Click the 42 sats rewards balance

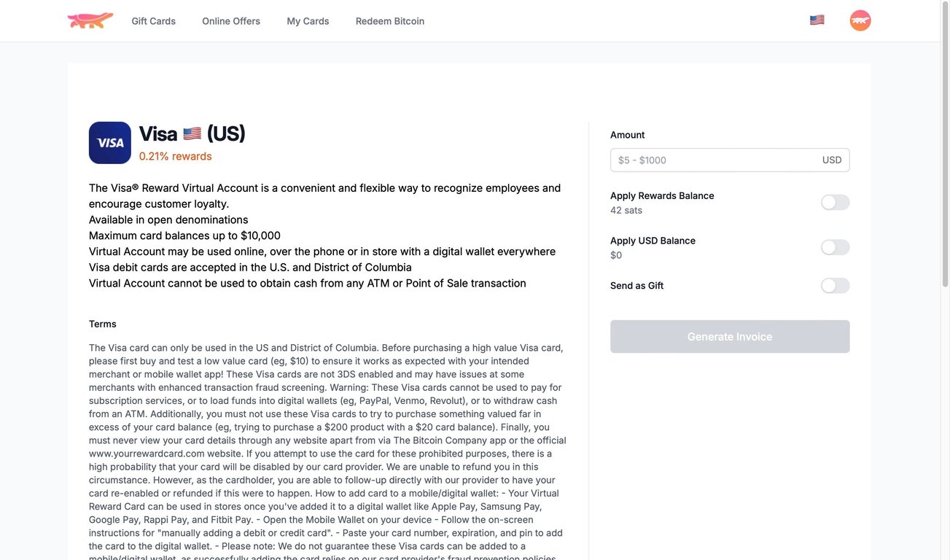point(626,211)
